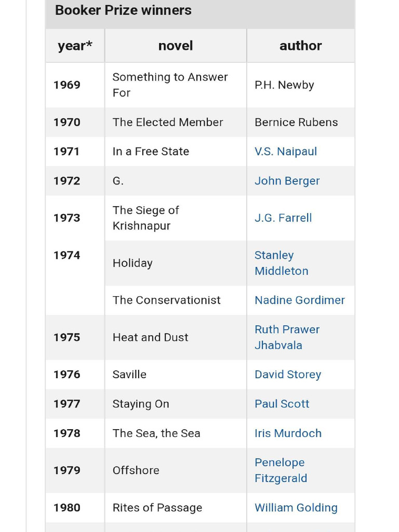Open the Iris Murdoch link

(x=288, y=433)
